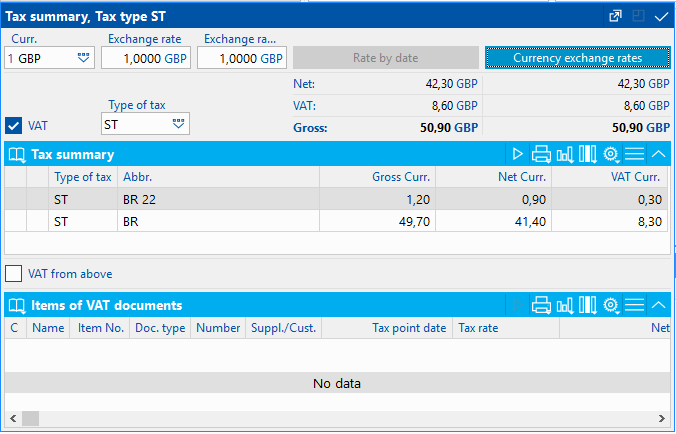
Task: Uncheck the VAT checkbox
Action: tap(14, 125)
